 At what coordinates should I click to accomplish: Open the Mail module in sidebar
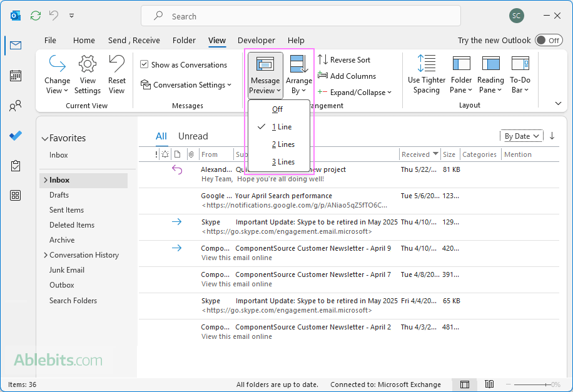16,45
